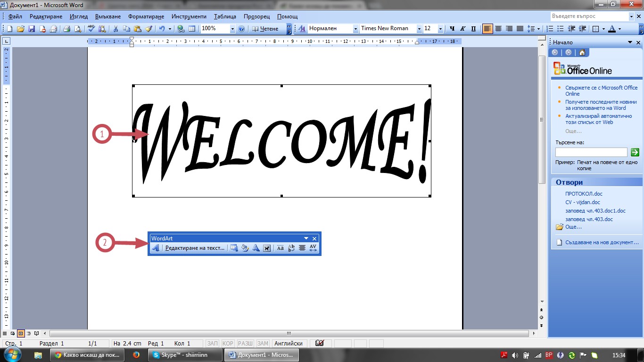Insert WordArt from the WordArt toolbar
Screen dimensions: 644x362
[x=156, y=248]
